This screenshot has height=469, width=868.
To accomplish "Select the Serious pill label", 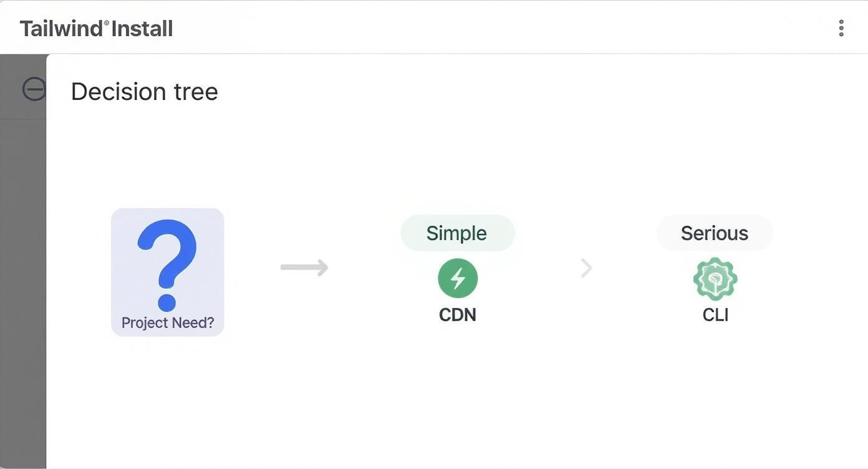I will coord(715,233).
